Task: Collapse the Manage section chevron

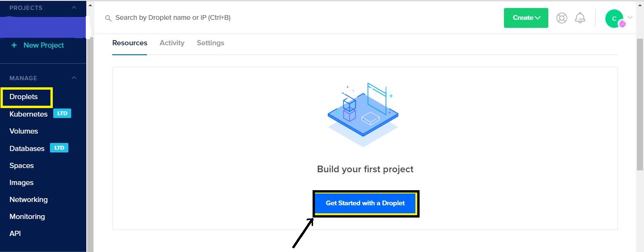Action: pyautogui.click(x=74, y=78)
